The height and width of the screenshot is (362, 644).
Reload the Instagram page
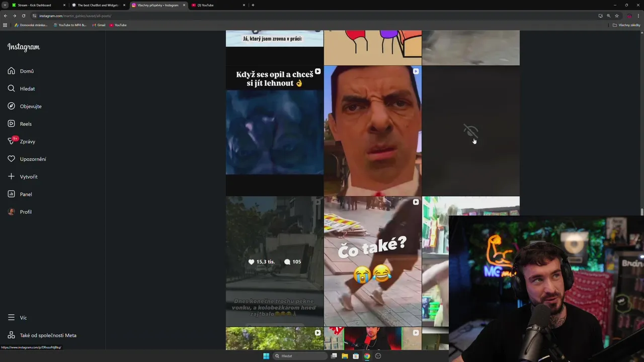23,16
